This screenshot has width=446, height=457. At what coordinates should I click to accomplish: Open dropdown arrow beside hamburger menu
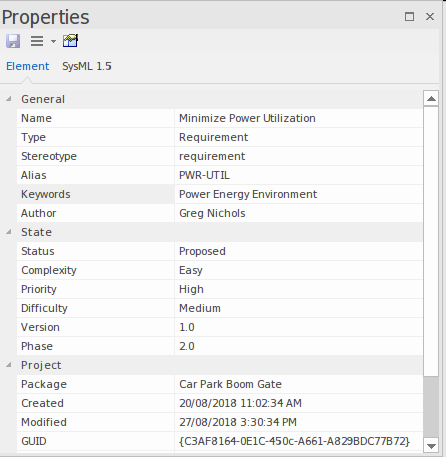click(53, 41)
